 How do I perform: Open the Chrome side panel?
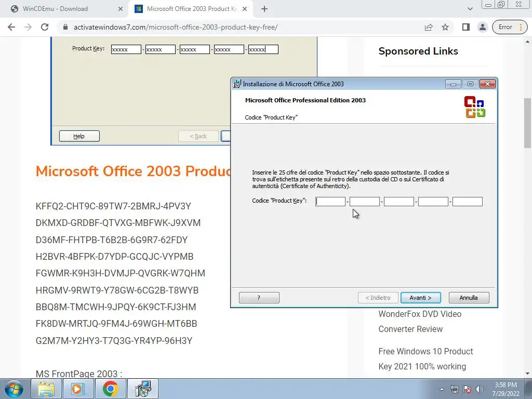pyautogui.click(x=466, y=27)
